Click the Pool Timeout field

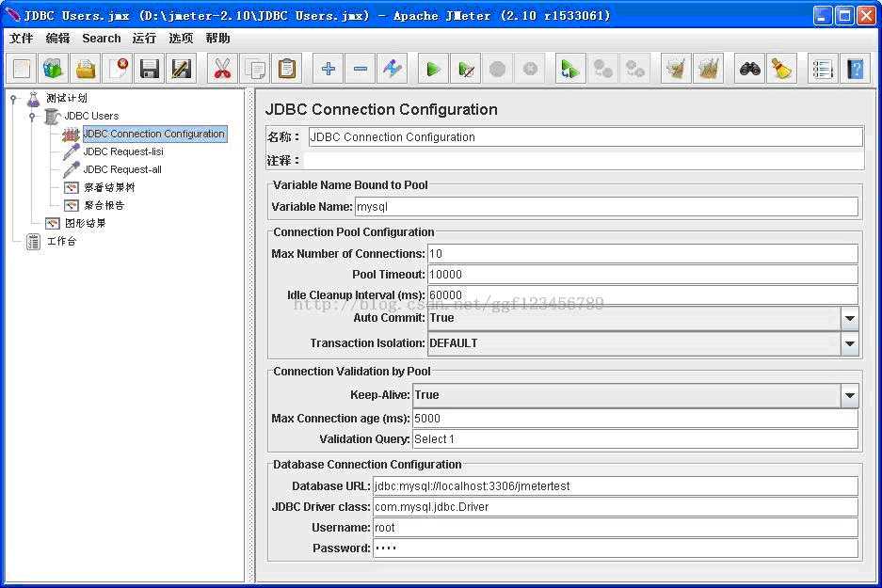click(x=643, y=275)
